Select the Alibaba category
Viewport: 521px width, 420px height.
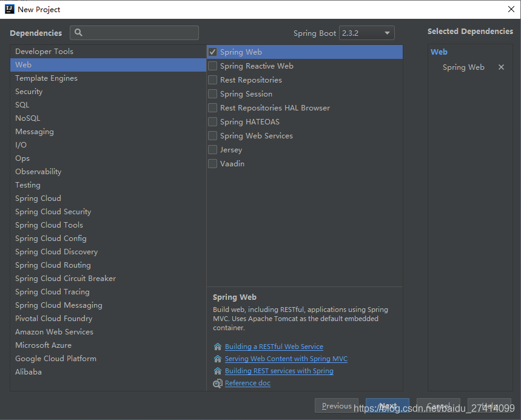coord(109,372)
